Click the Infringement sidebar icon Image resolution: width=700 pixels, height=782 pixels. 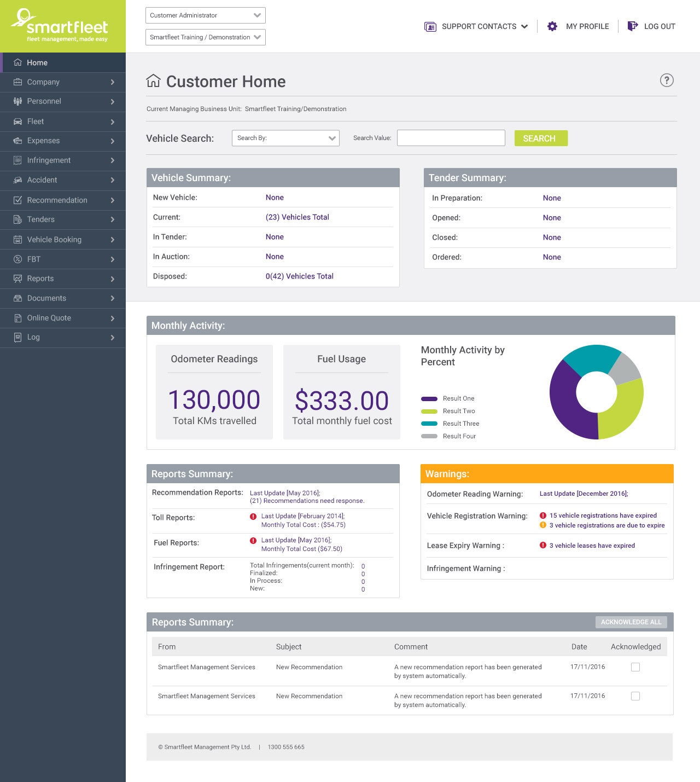tap(18, 160)
